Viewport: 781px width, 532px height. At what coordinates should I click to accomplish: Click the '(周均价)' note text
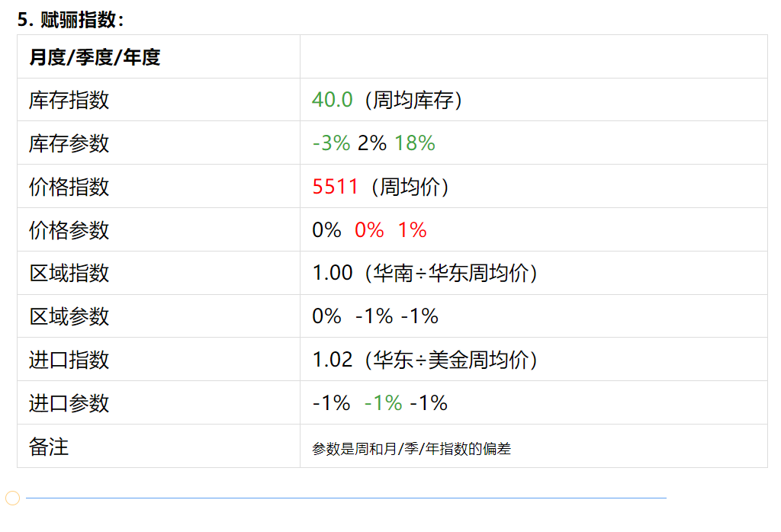click(410, 187)
